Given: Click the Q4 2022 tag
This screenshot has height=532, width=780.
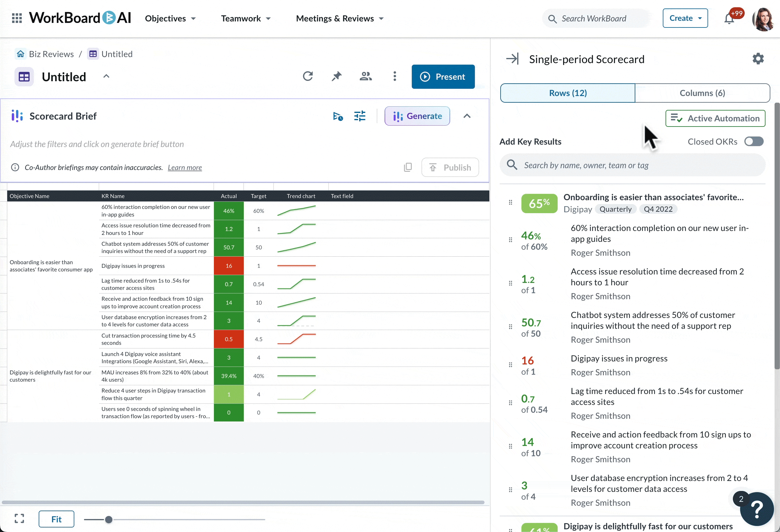Looking at the screenshot, I should (658, 209).
